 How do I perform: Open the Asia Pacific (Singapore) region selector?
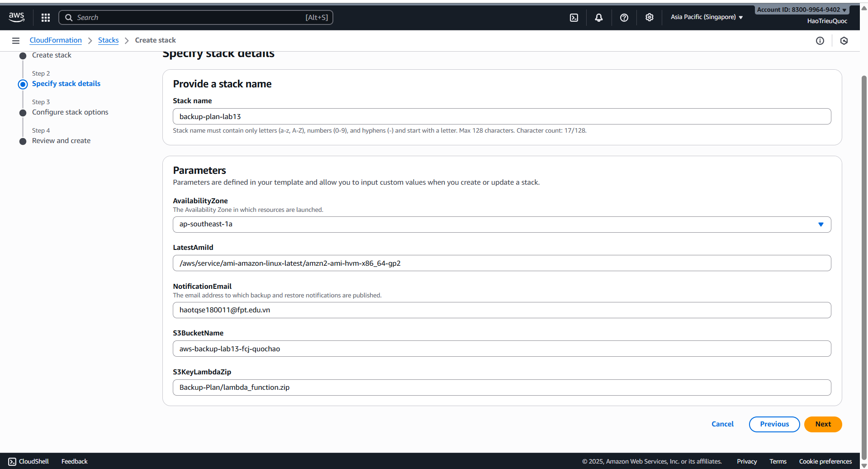point(707,17)
